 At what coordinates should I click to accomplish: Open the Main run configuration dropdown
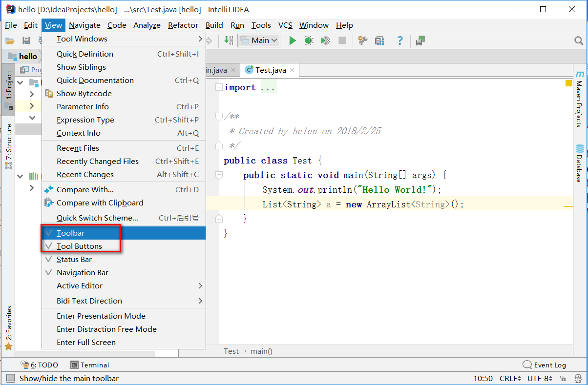coord(259,41)
